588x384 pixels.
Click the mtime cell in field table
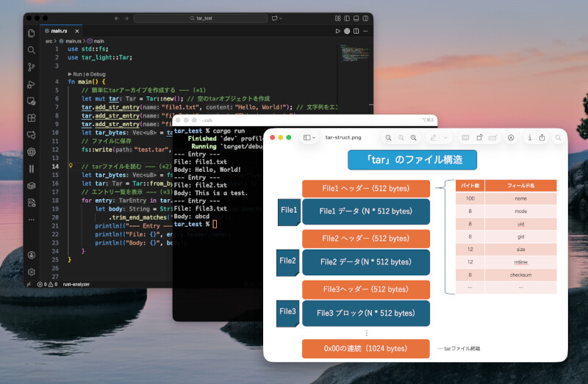coord(521,262)
